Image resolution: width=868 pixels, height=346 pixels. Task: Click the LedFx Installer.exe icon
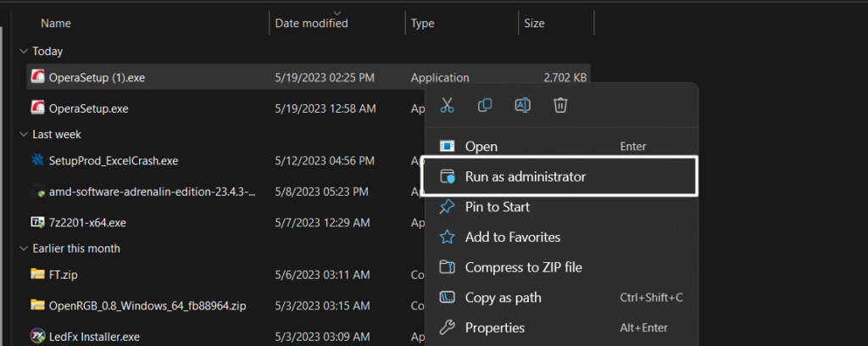[x=37, y=336]
